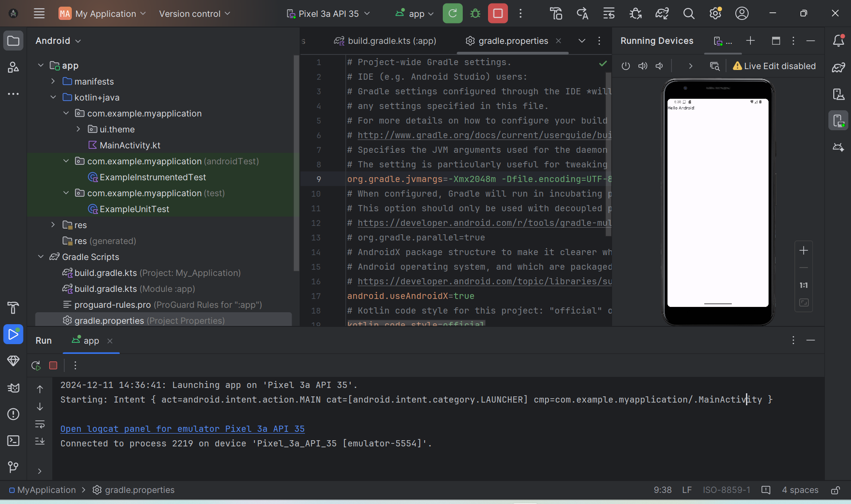This screenshot has height=504, width=851.
Task: Click Open logcat panel for emulator link
Action: [x=182, y=429]
